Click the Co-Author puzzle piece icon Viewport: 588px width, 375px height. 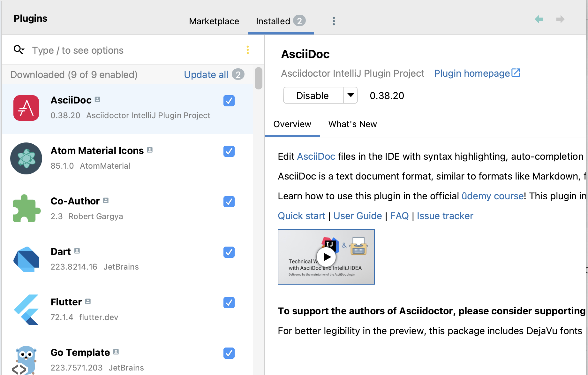(26, 209)
